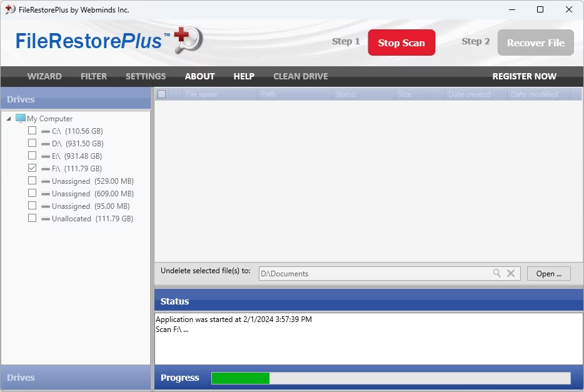Click the app icon in the title bar

coord(10,9)
